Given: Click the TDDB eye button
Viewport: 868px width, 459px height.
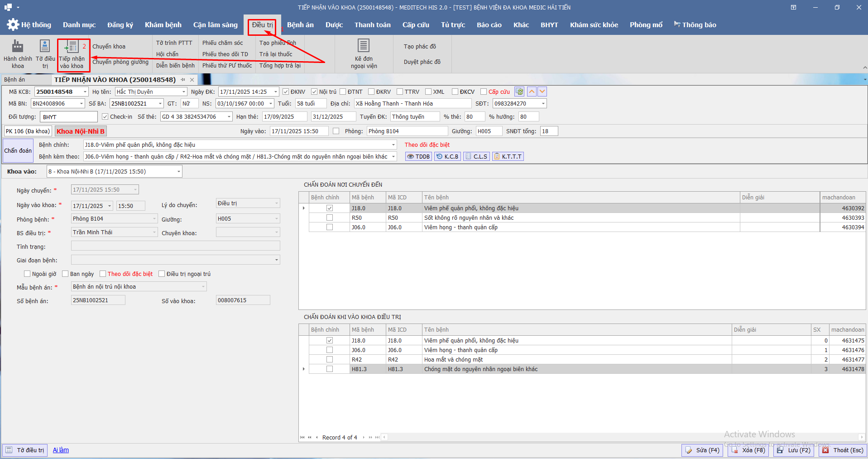Looking at the screenshot, I should click(418, 157).
